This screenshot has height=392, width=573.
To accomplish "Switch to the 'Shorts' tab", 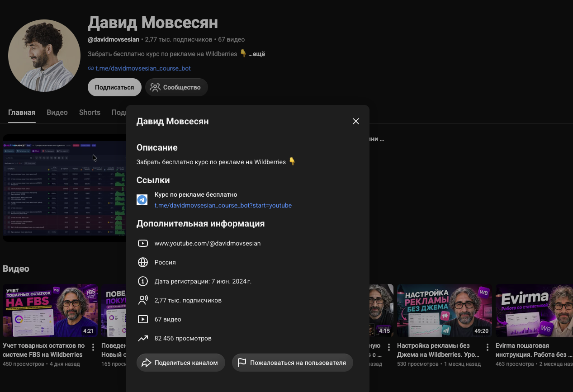I will (90, 113).
